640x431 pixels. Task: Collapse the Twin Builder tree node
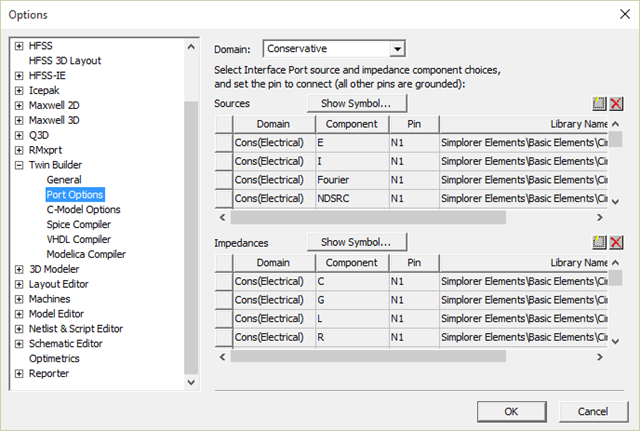click(x=18, y=165)
